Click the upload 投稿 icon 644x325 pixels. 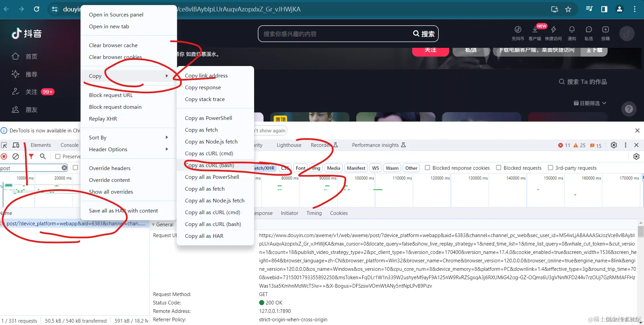tap(606, 33)
